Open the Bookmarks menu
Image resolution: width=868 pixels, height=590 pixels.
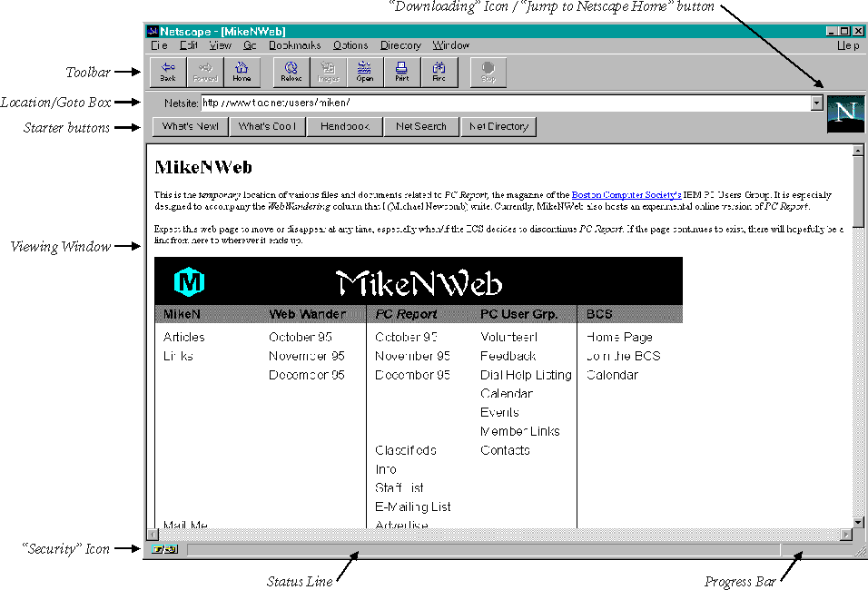(x=294, y=45)
